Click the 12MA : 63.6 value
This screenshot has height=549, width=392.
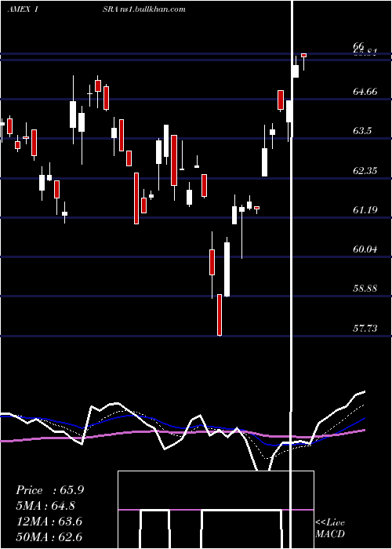pyautogui.click(x=49, y=522)
